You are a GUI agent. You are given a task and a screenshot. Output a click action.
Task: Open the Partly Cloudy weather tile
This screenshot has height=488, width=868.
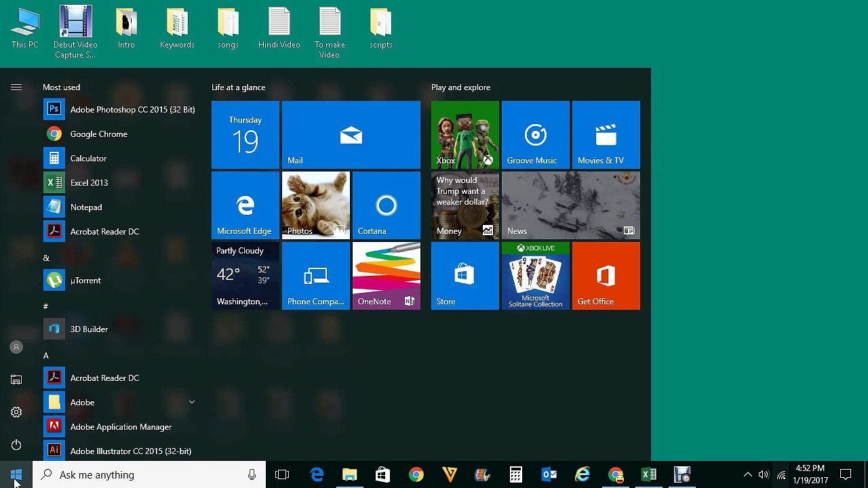245,276
